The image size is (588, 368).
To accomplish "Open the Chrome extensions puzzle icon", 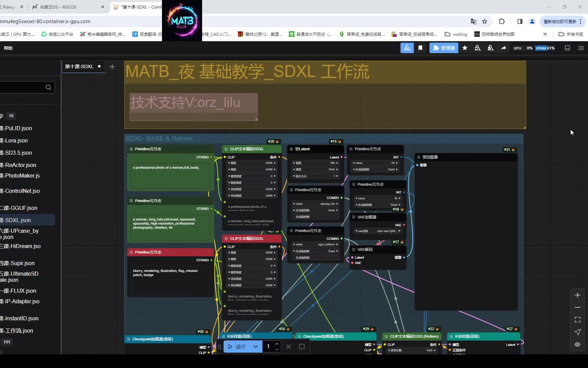I will [502, 21].
